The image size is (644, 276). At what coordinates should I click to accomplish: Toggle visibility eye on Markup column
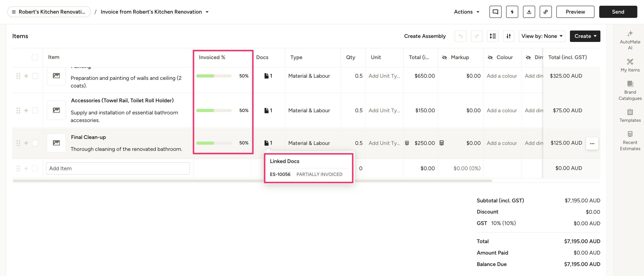click(444, 57)
